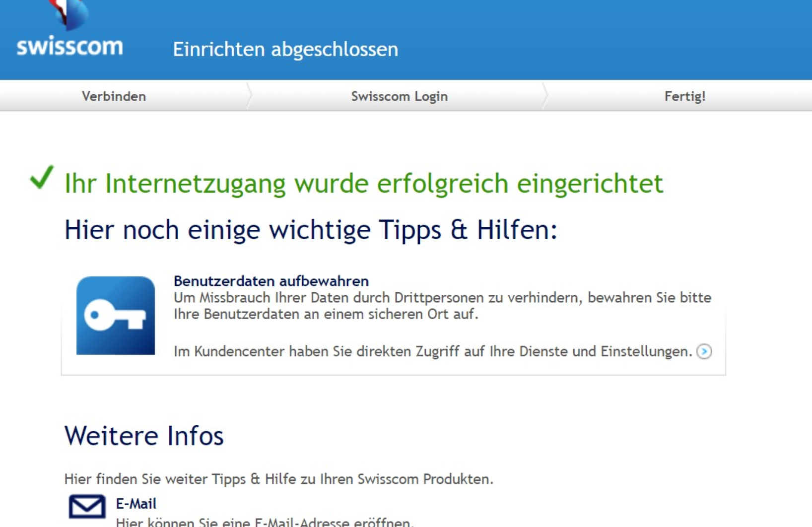The width and height of the screenshot is (812, 527).
Task: Click the Einrichten abgeschlossen page title
Action: pyautogui.click(x=285, y=50)
